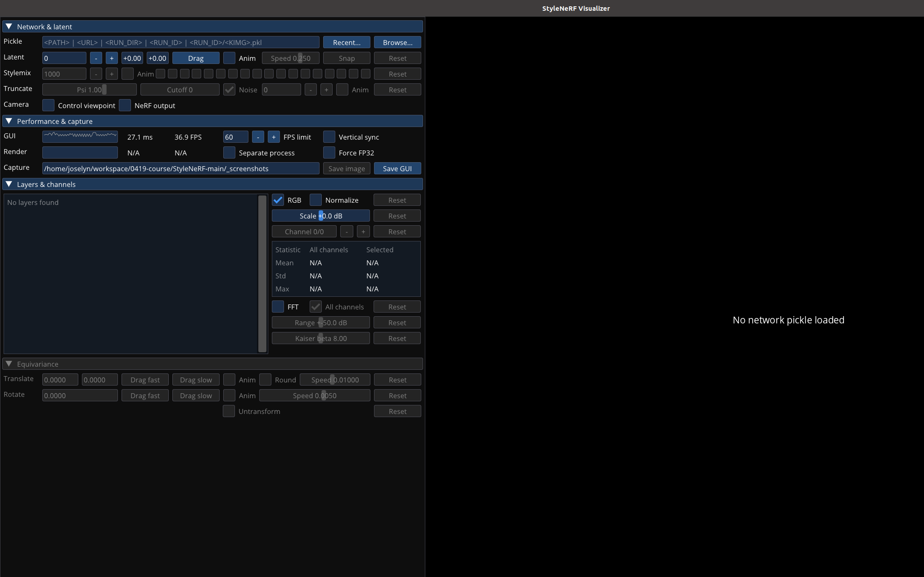Enable the Vertical sync checkbox

(x=329, y=137)
